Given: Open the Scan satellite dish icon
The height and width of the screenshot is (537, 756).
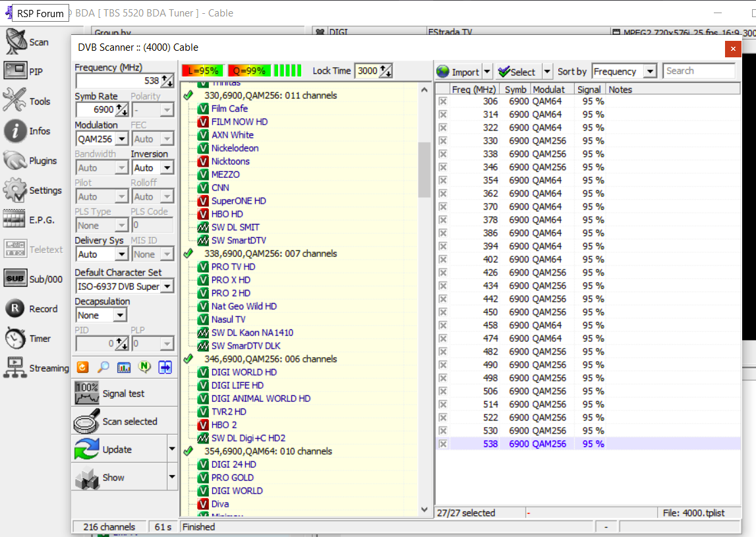Looking at the screenshot, I should point(16,42).
